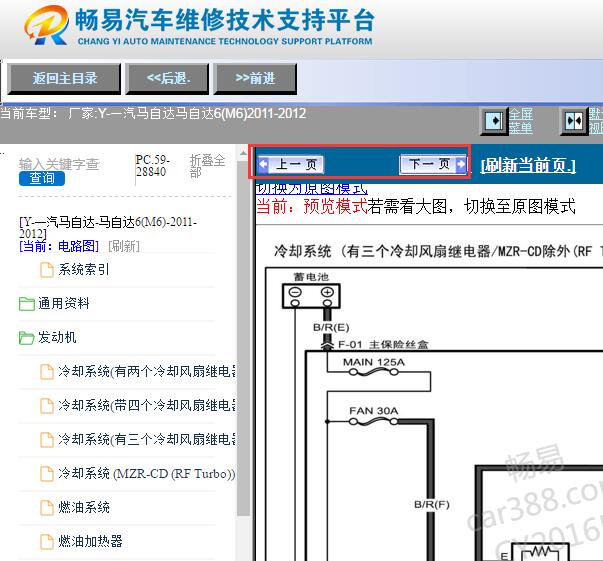The width and height of the screenshot is (603, 561).
Task: Collapse the 发动机 folder
Action: click(57, 337)
